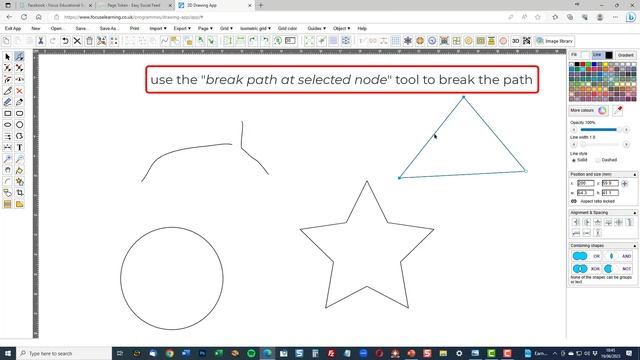This screenshot has height=360, width=640.
Task: Select the arrow pointer tool
Action: 7,57
